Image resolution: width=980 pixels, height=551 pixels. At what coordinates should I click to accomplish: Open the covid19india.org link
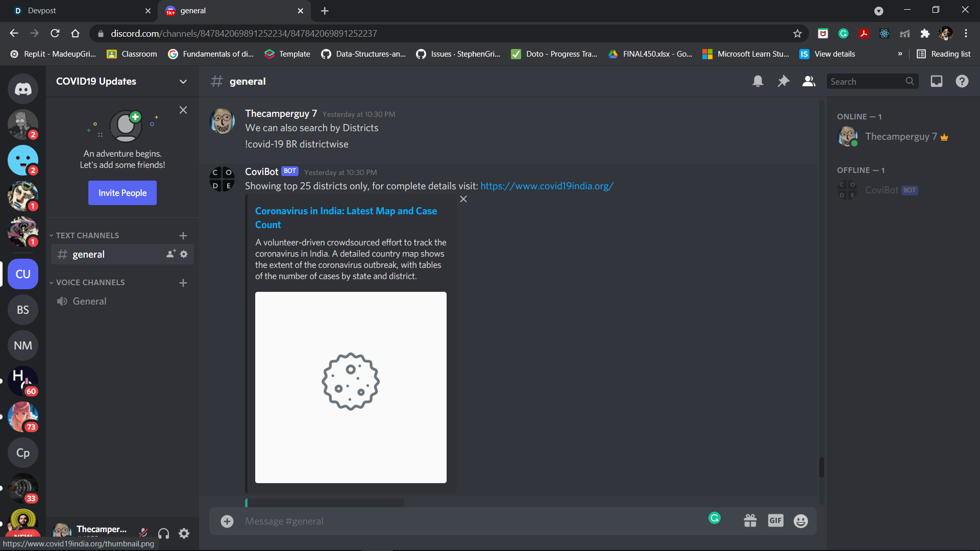[547, 186]
